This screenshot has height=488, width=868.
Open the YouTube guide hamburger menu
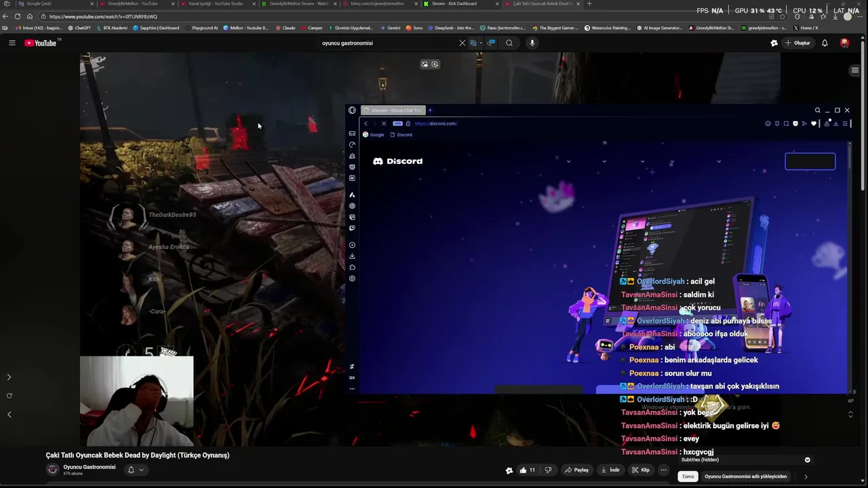pyautogui.click(x=12, y=43)
